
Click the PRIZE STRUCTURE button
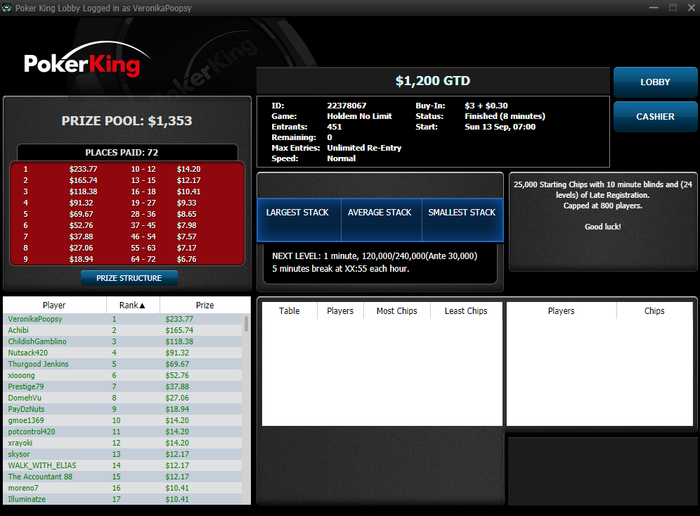pyautogui.click(x=129, y=278)
